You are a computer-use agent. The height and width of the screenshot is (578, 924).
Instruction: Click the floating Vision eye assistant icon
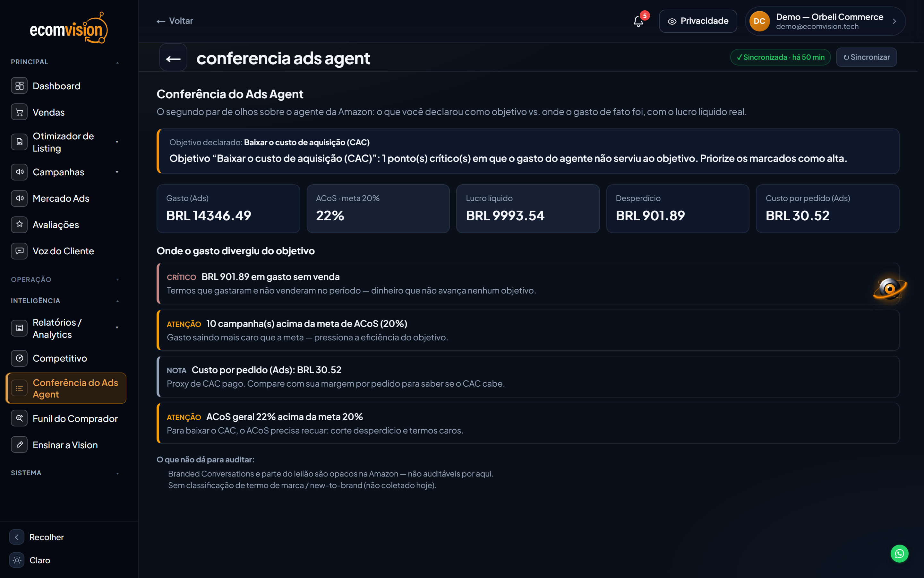(x=890, y=289)
